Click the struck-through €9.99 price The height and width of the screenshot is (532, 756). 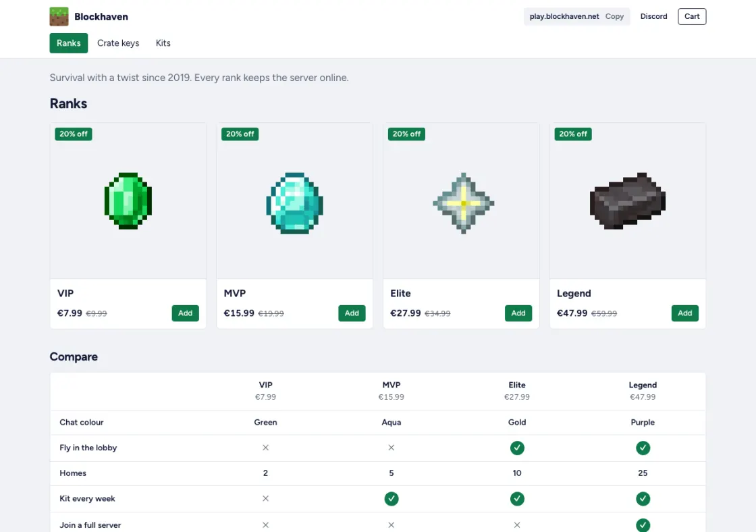(97, 313)
